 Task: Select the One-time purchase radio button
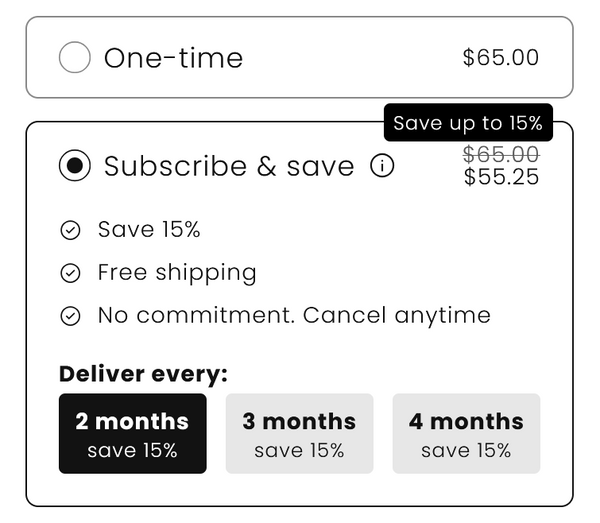pyautogui.click(x=75, y=57)
